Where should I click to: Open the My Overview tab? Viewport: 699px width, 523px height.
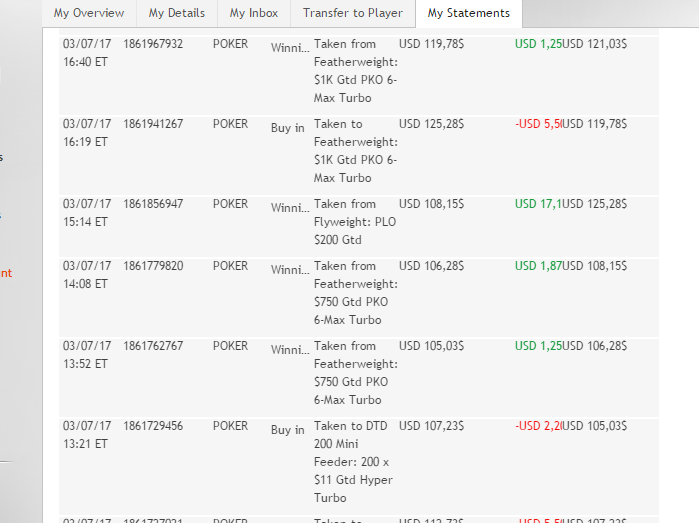coord(89,13)
